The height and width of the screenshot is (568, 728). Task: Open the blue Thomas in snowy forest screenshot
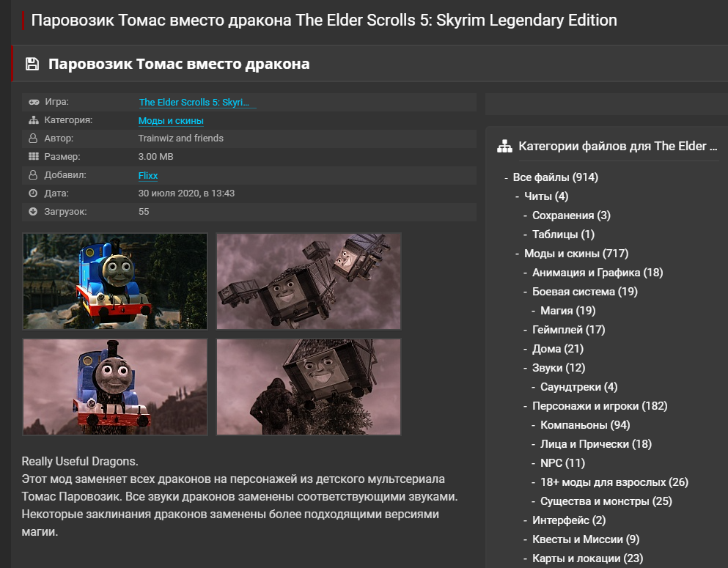pyautogui.click(x=115, y=281)
